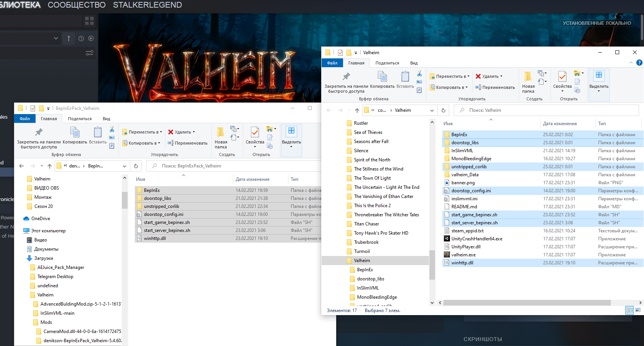This screenshot has height=346, width=644.
Task: Switch to Поделиться tab in Valheim window
Action: pos(387,63)
